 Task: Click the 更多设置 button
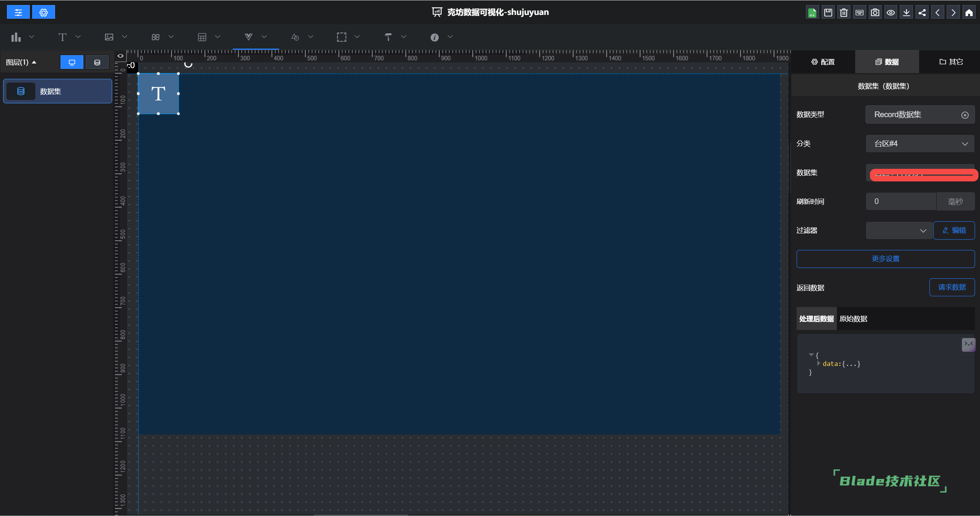pos(885,259)
